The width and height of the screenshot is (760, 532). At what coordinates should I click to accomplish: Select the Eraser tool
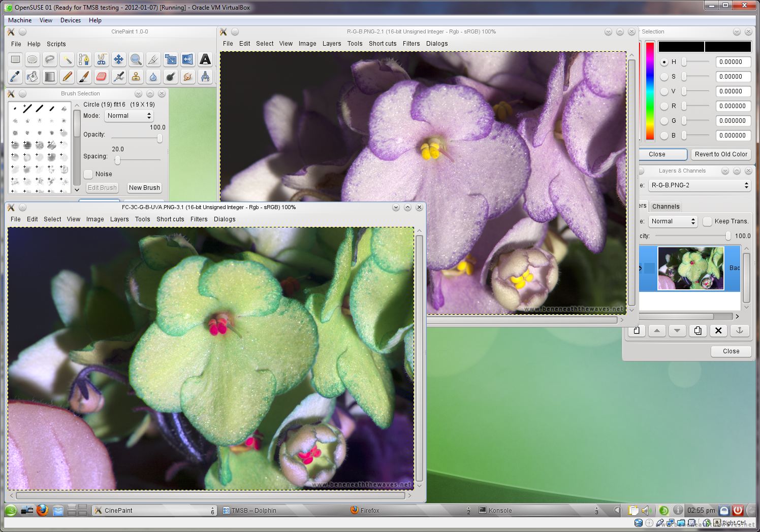(x=102, y=77)
